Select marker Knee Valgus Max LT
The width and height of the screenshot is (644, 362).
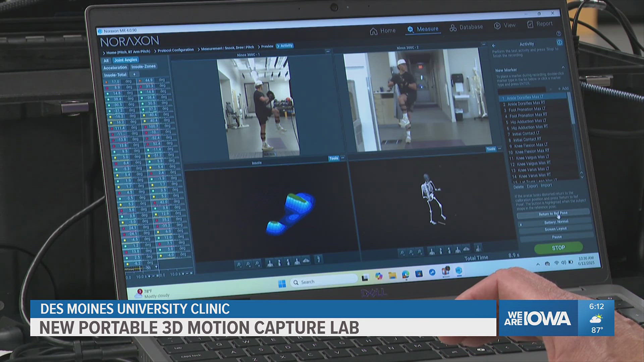tap(529, 157)
